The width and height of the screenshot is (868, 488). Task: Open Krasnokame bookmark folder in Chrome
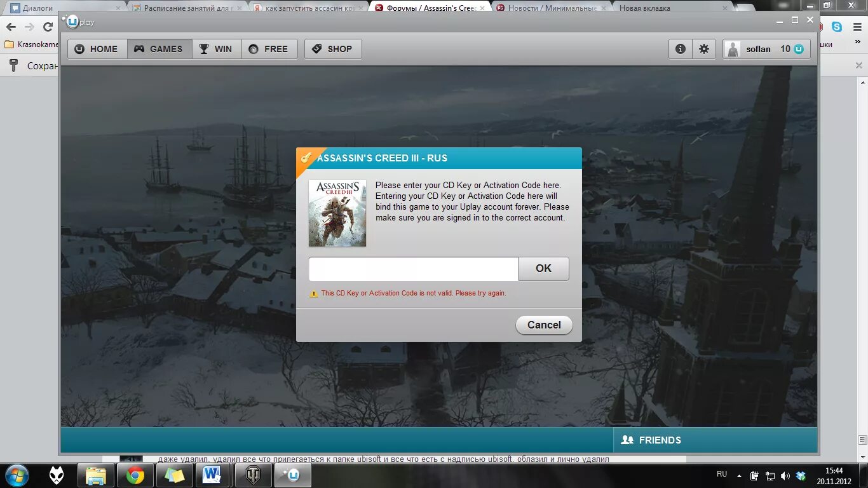pos(31,44)
